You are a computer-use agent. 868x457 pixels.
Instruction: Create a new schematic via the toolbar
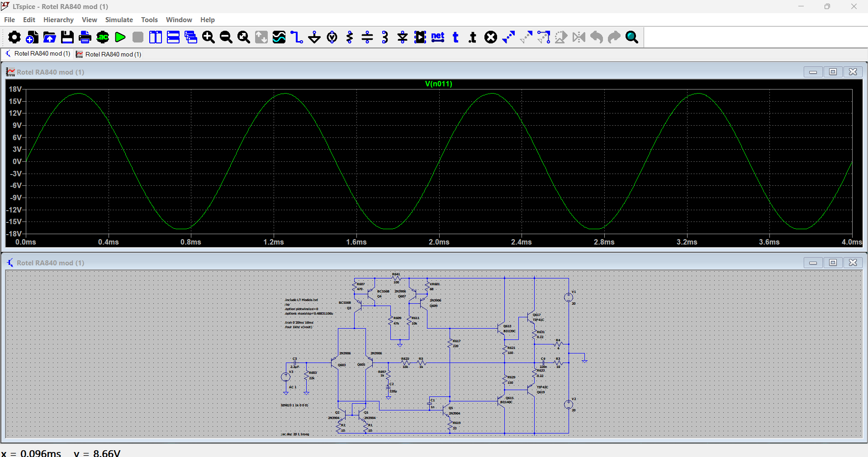[32, 37]
